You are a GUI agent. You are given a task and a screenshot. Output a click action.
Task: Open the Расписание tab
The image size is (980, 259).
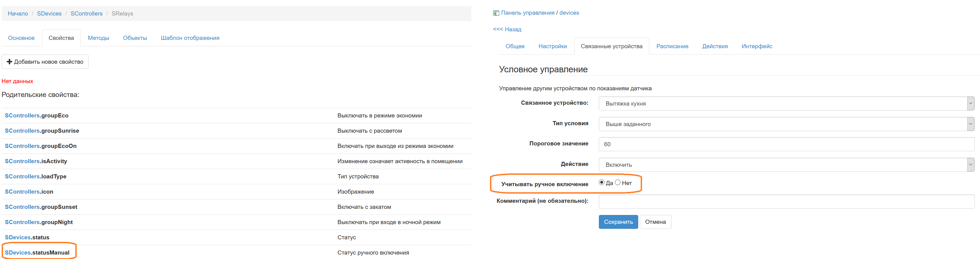click(672, 47)
